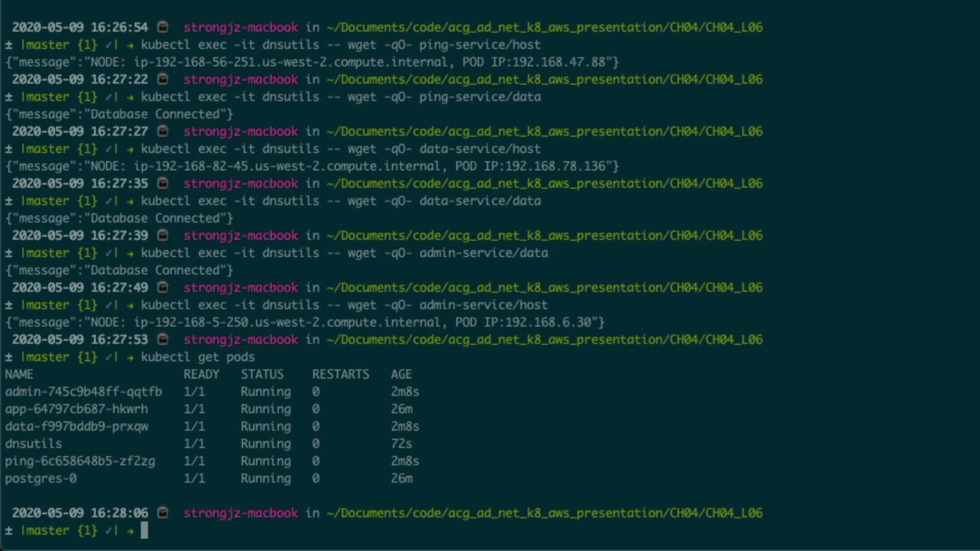
Task: Click the directory path in the last prompt line
Action: point(544,513)
